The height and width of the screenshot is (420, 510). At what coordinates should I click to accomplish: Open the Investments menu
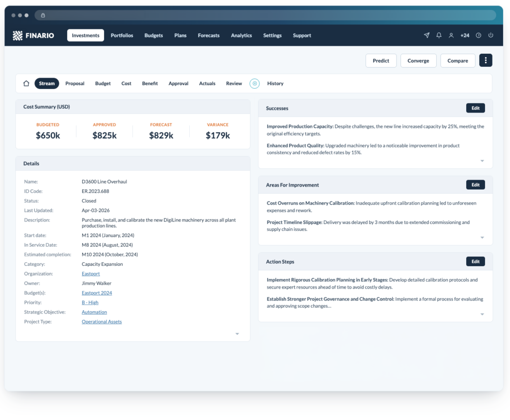[86, 35]
